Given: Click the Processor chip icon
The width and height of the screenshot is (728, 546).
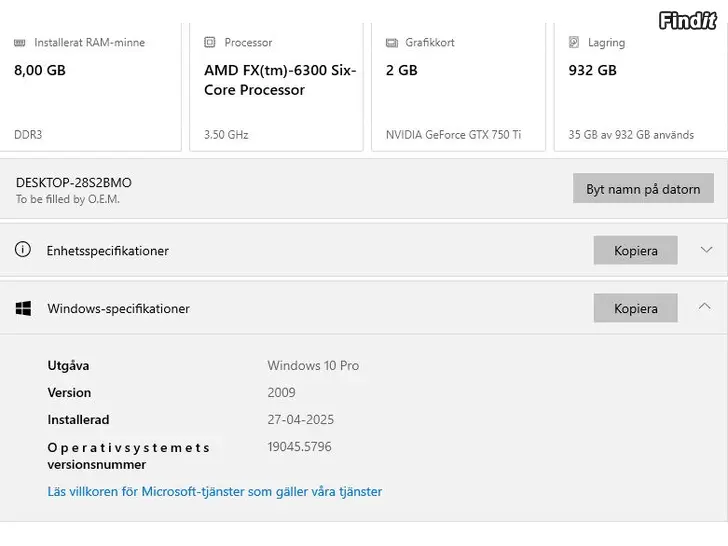Looking at the screenshot, I should [210, 42].
